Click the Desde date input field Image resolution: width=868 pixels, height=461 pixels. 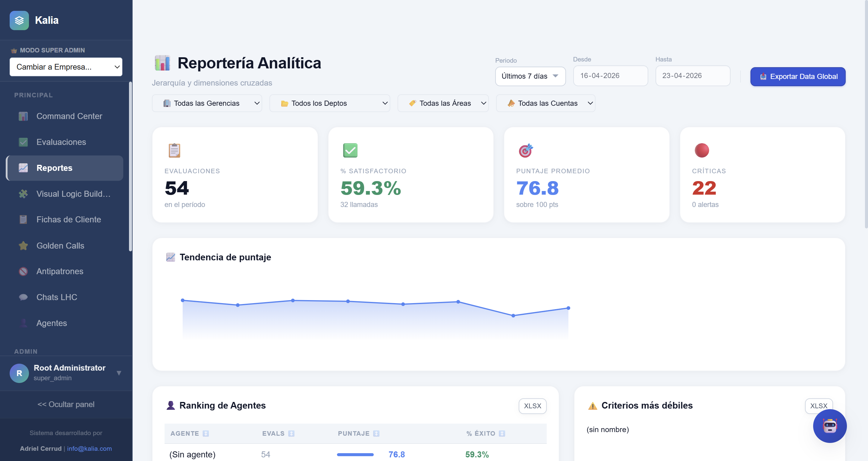pyautogui.click(x=610, y=76)
